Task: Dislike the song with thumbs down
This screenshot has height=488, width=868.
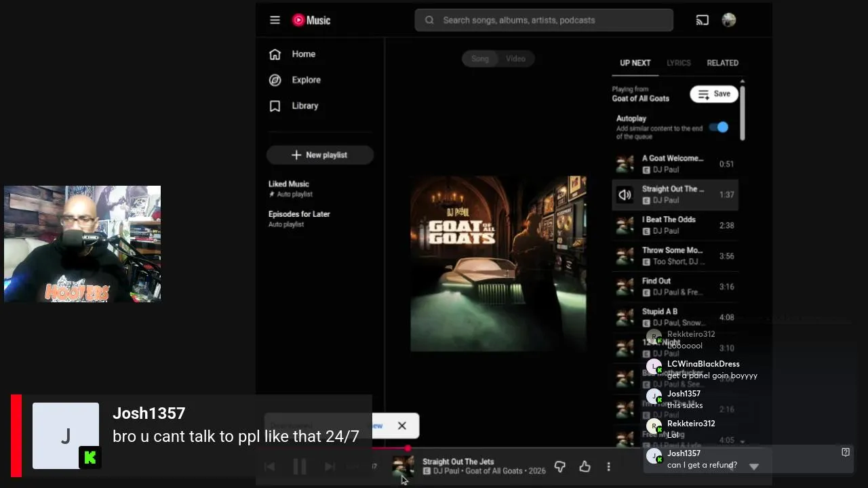Action: [x=559, y=466]
